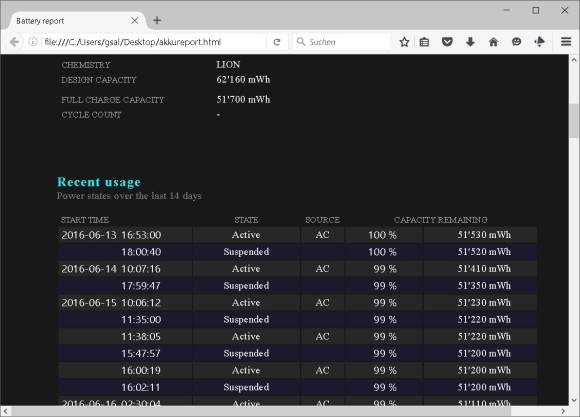Open a new tab with plus button
Image resolution: width=580 pixels, height=417 pixels.
click(x=157, y=20)
